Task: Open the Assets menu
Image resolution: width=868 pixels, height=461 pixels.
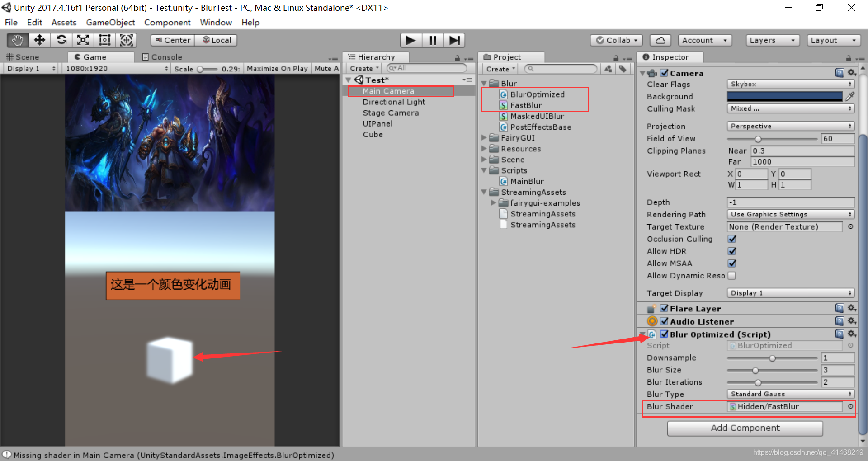Action: (64, 22)
